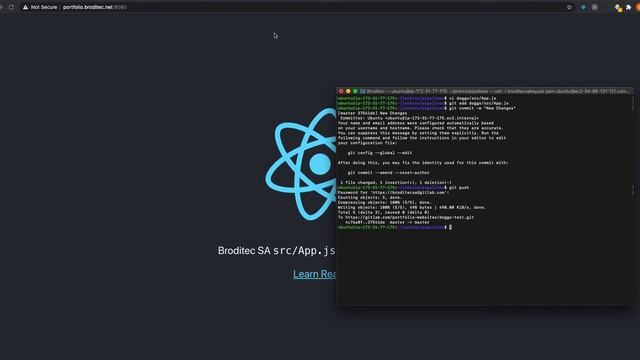Viewport: 640px width, 360px height.
Task: Click the gitlab.com repository URL line in terminal
Action: click(x=406, y=217)
